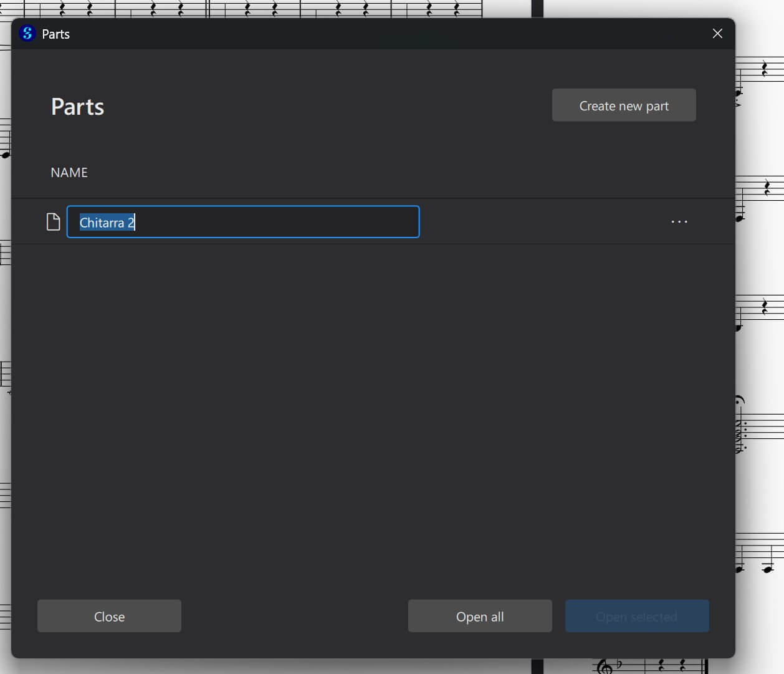Select the treble clef below the dialog
Screen dimensions: 784x674
click(x=603, y=667)
